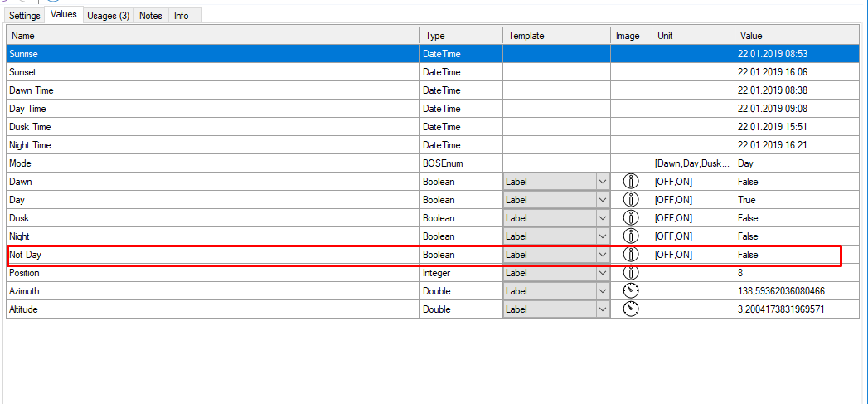This screenshot has width=868, height=404.
Task: Open the Template dropdown for Dawn
Action: pos(602,182)
